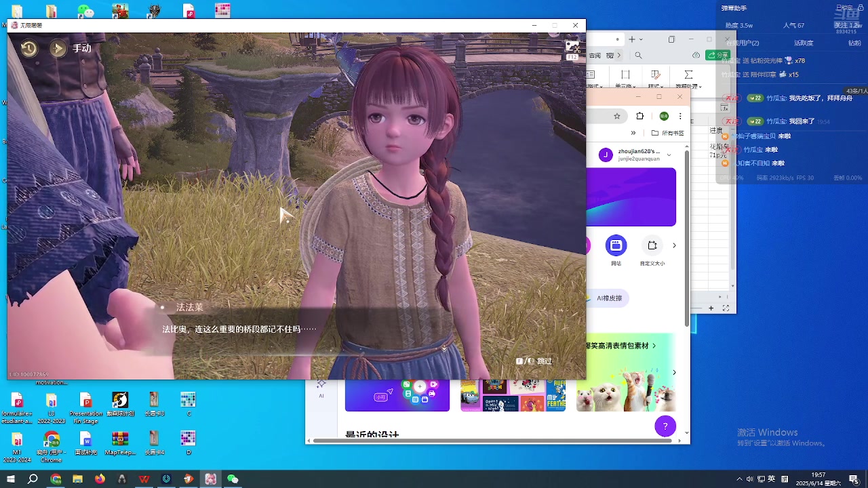Expand the zhoujian628's account dropdown
The height and width of the screenshot is (488, 868).
tap(669, 155)
